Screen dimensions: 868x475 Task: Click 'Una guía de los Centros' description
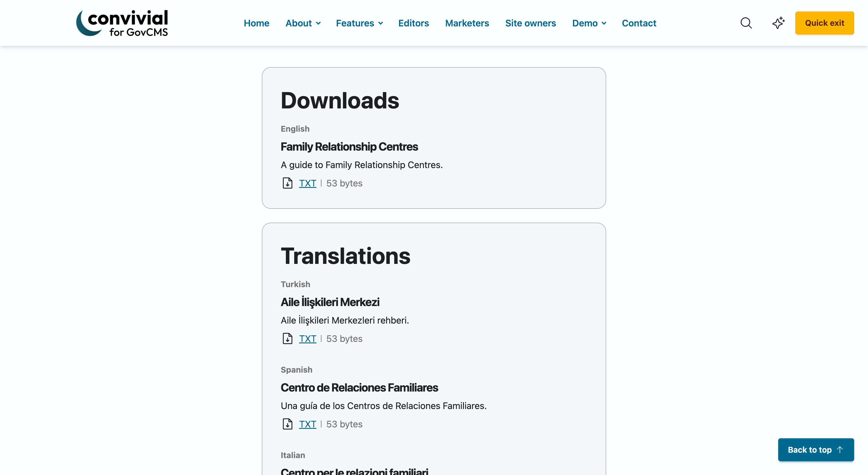(x=383, y=406)
